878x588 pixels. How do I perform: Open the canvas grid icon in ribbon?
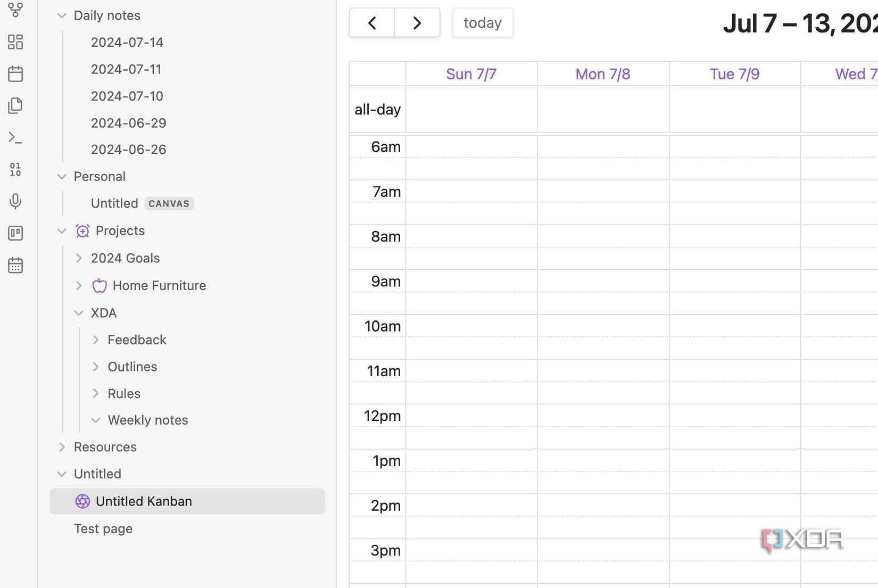(x=15, y=42)
